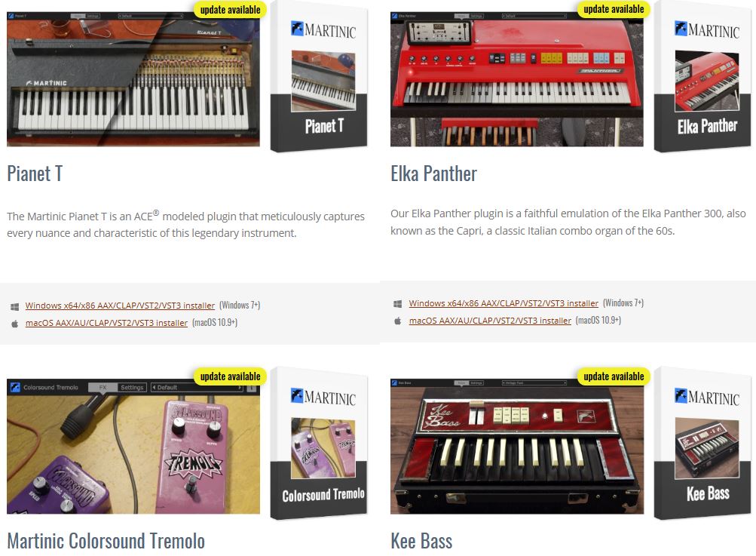Click the Martinic logo on Elka Panther box

coord(707,29)
